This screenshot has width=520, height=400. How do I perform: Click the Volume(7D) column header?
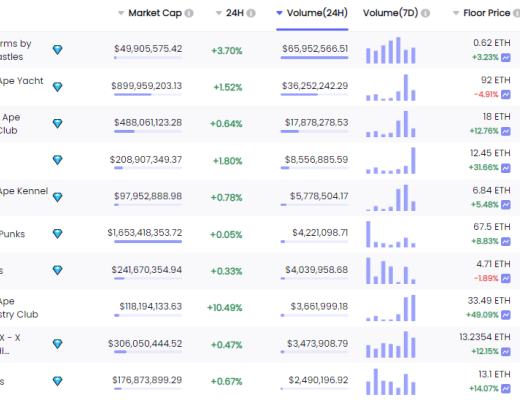click(x=390, y=13)
